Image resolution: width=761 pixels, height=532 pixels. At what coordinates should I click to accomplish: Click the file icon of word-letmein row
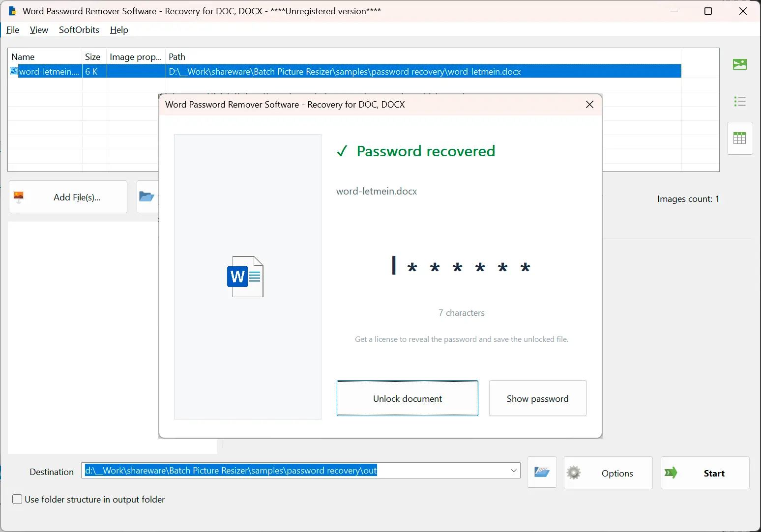click(14, 71)
